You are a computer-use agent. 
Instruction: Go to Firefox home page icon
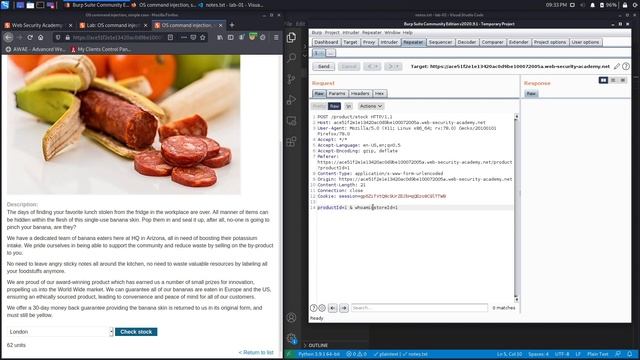pos(40,37)
